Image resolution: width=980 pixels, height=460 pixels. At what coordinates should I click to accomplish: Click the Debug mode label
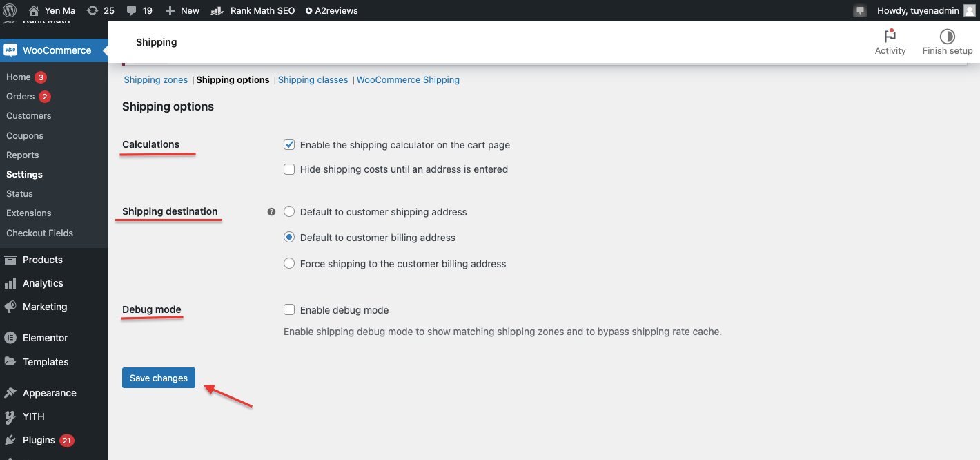pyautogui.click(x=152, y=309)
